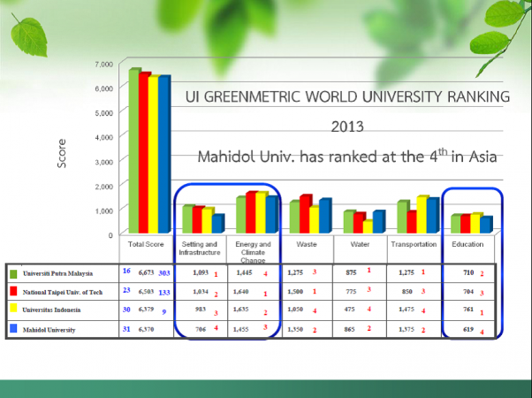The height and width of the screenshot is (398, 532).
Task: Select the 'Setting and Infrastructure' category label
Action: coord(201,248)
